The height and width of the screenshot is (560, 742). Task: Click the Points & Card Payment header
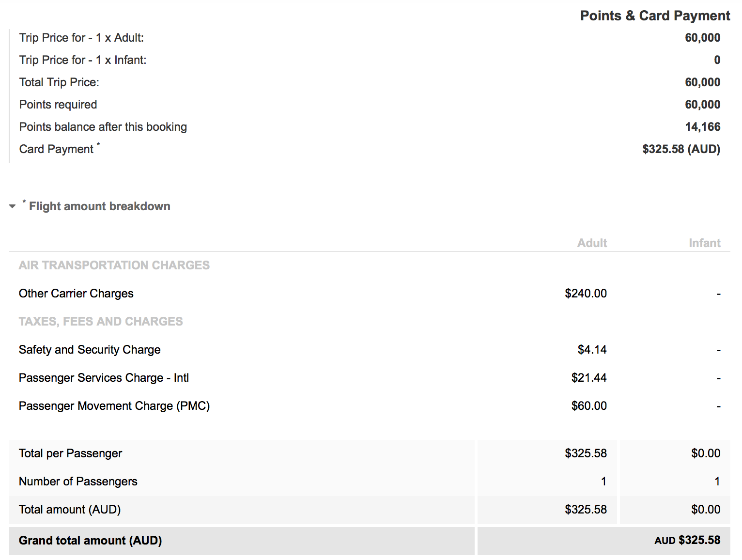[x=655, y=16]
